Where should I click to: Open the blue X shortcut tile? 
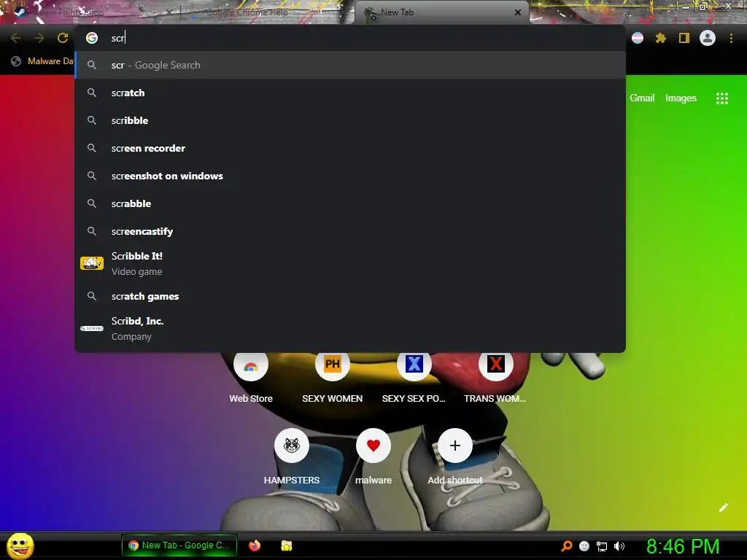tap(414, 377)
